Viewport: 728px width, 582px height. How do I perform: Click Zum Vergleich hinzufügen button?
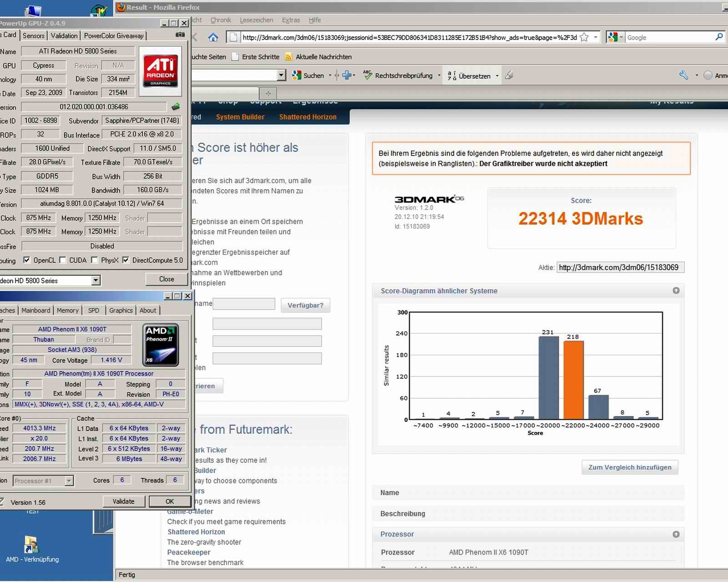coord(630,467)
